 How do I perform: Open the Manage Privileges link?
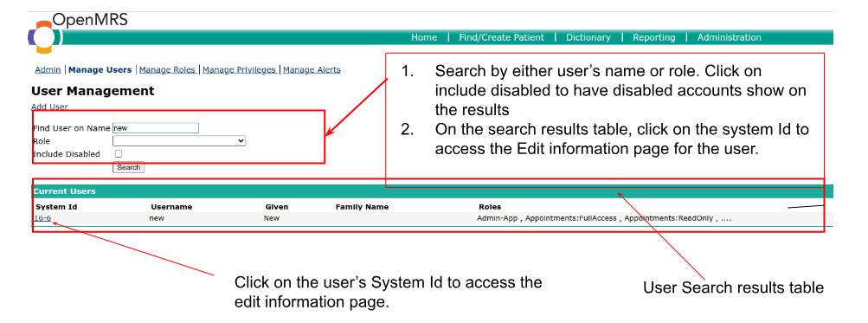(239, 70)
